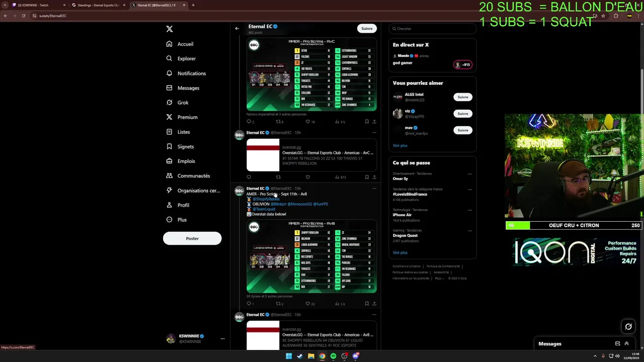Image resolution: width=644 pixels, height=362 pixels.
Task: Like the AvC scrims post with 18 likes
Action: tap(308, 122)
